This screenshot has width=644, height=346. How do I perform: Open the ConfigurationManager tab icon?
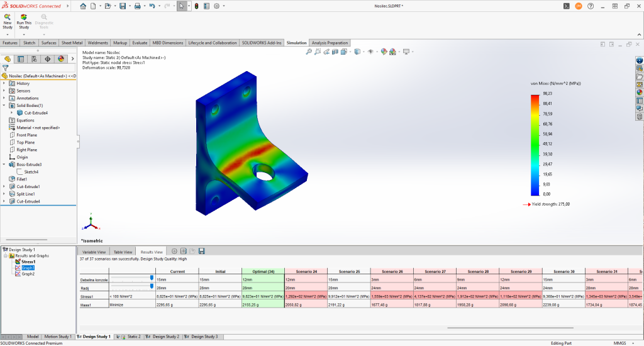click(34, 59)
